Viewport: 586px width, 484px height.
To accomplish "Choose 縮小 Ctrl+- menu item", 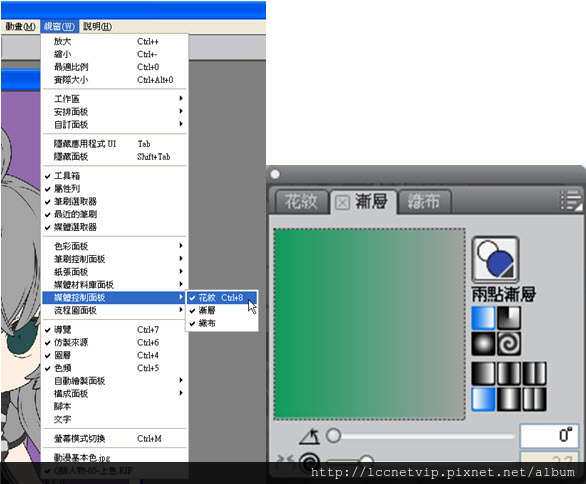I will tap(114, 54).
